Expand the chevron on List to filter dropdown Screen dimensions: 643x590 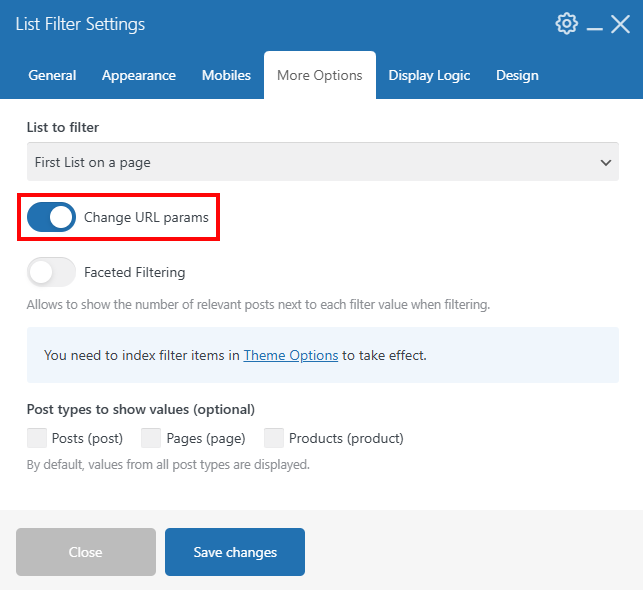606,163
